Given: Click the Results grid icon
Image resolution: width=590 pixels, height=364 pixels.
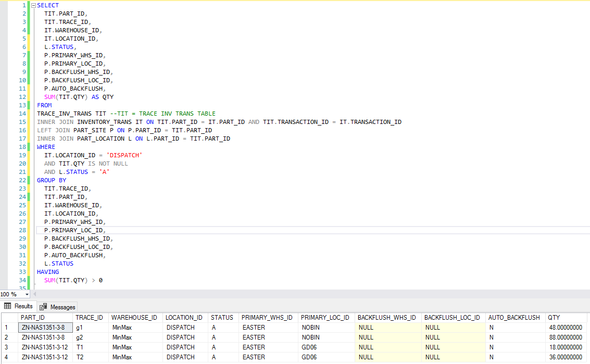Looking at the screenshot, I should [x=7, y=306].
